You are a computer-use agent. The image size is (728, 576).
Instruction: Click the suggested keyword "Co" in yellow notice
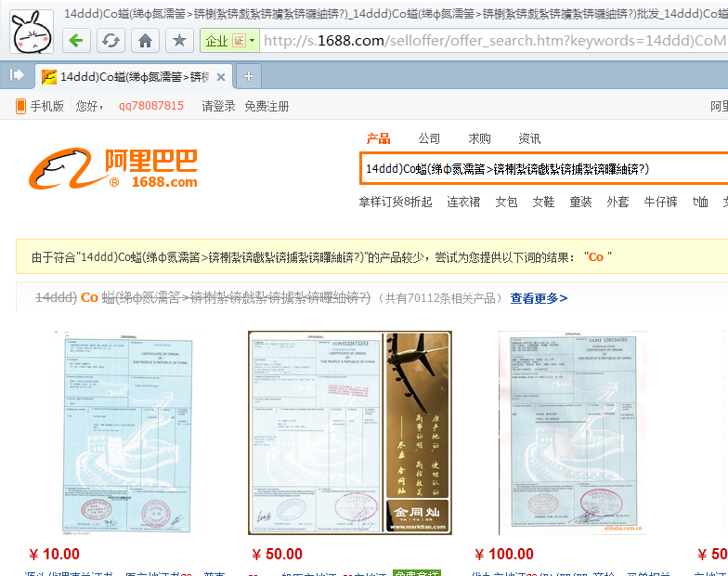pyautogui.click(x=596, y=256)
